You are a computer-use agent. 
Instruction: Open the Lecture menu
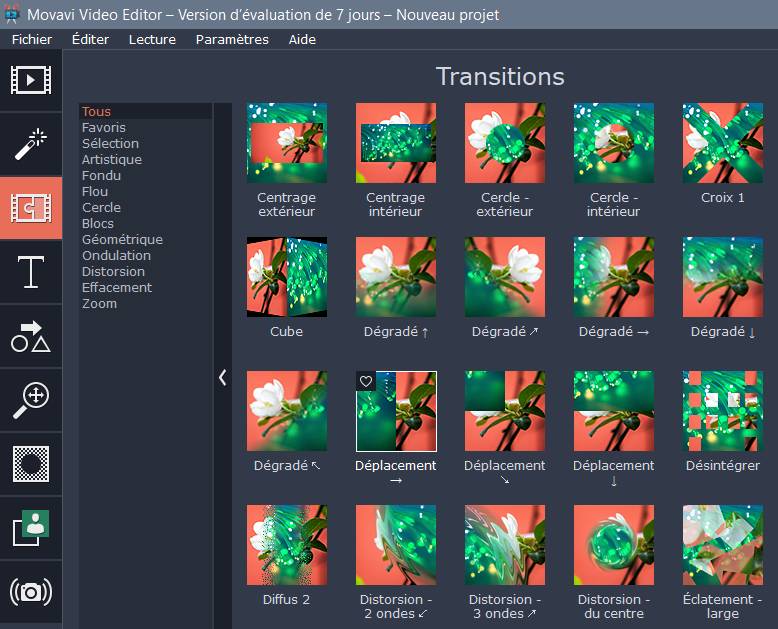[x=152, y=39]
